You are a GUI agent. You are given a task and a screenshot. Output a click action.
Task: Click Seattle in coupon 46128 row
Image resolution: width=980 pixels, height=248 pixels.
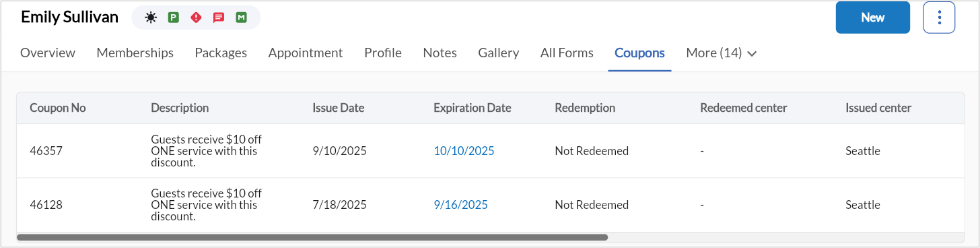pos(863,205)
